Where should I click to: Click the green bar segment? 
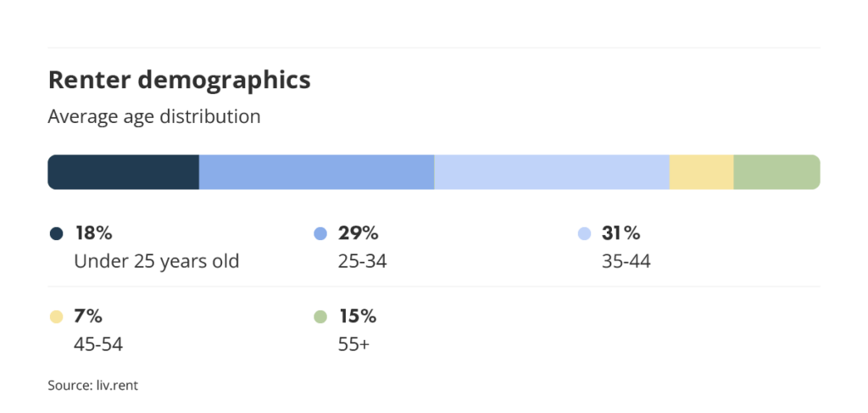coord(776,172)
